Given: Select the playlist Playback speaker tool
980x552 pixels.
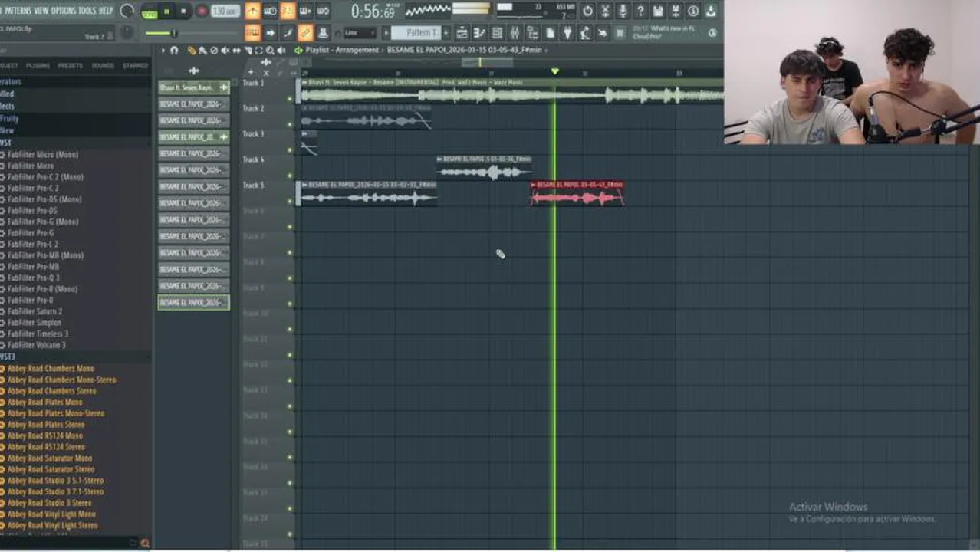Looking at the screenshot, I should pyautogui.click(x=281, y=50).
